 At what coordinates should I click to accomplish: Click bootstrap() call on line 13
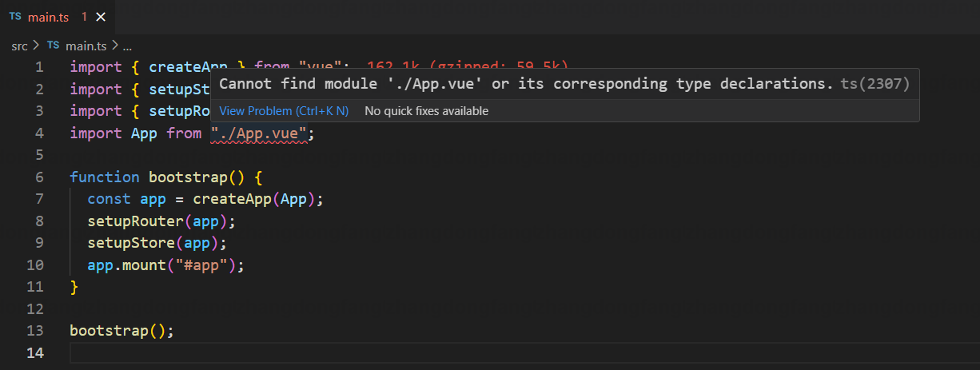coord(118,330)
